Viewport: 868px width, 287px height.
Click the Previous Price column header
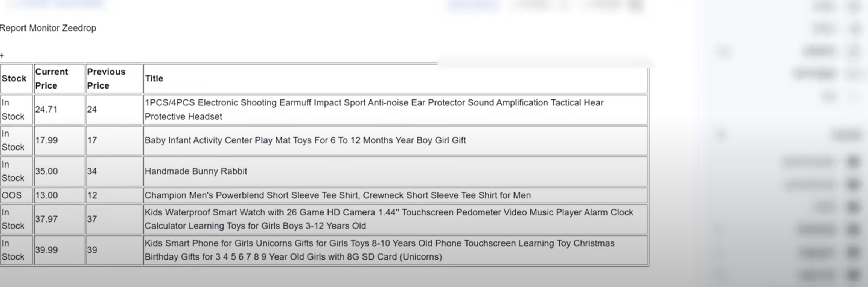pyautogui.click(x=106, y=78)
